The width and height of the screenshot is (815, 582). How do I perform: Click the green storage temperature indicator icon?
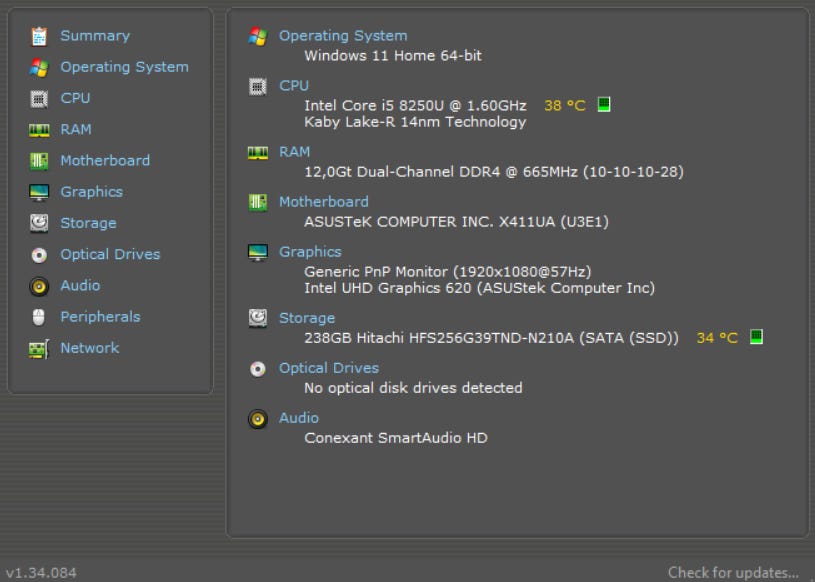pyautogui.click(x=756, y=337)
